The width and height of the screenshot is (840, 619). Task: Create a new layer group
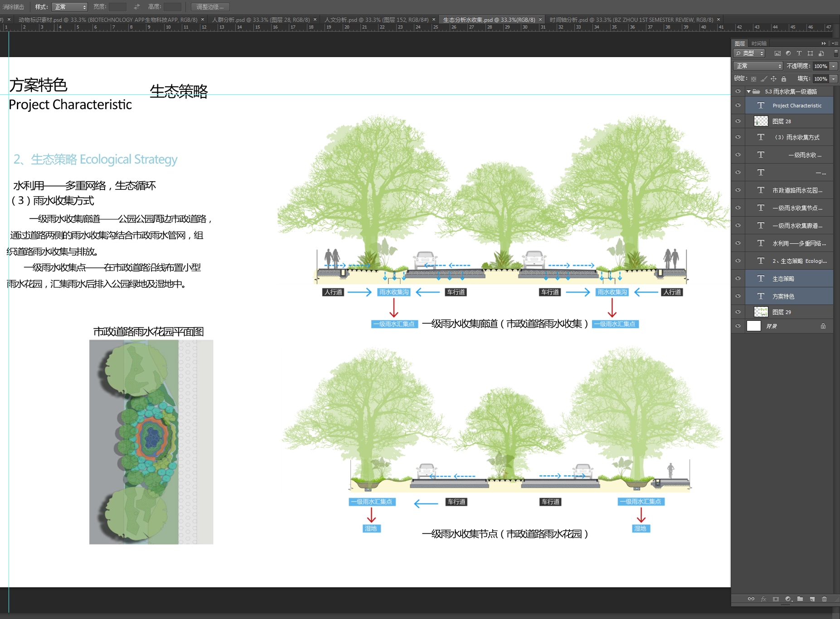tap(800, 599)
